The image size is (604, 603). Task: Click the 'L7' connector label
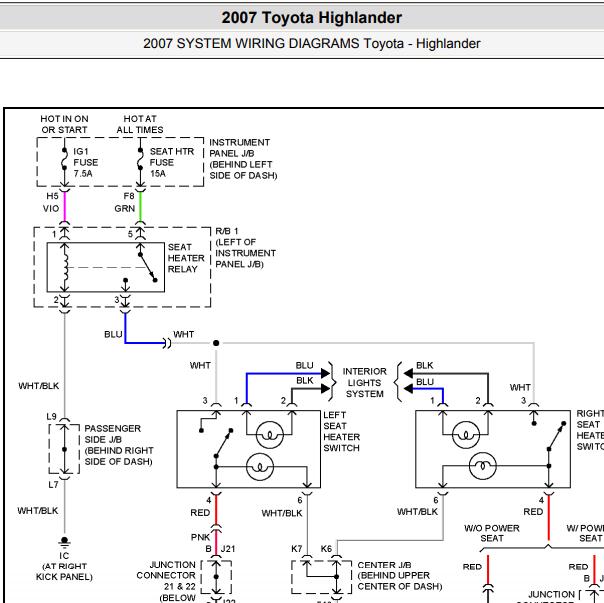[x=53, y=484]
